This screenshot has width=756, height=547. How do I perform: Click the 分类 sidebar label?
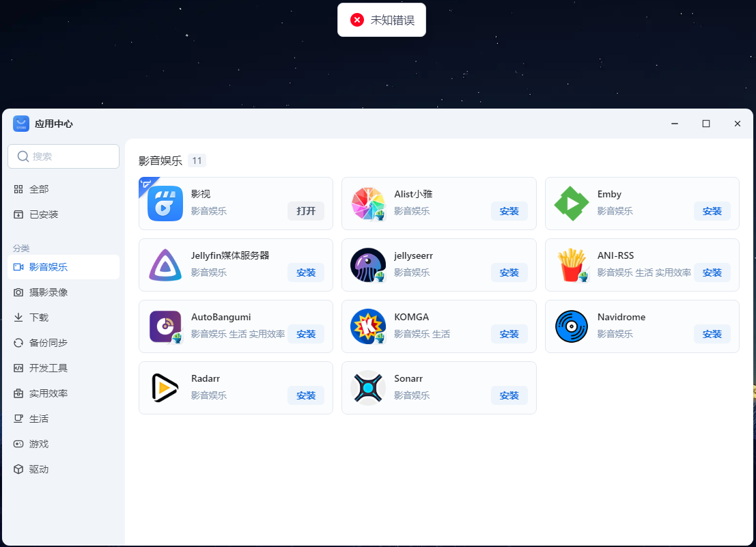pyautogui.click(x=21, y=248)
